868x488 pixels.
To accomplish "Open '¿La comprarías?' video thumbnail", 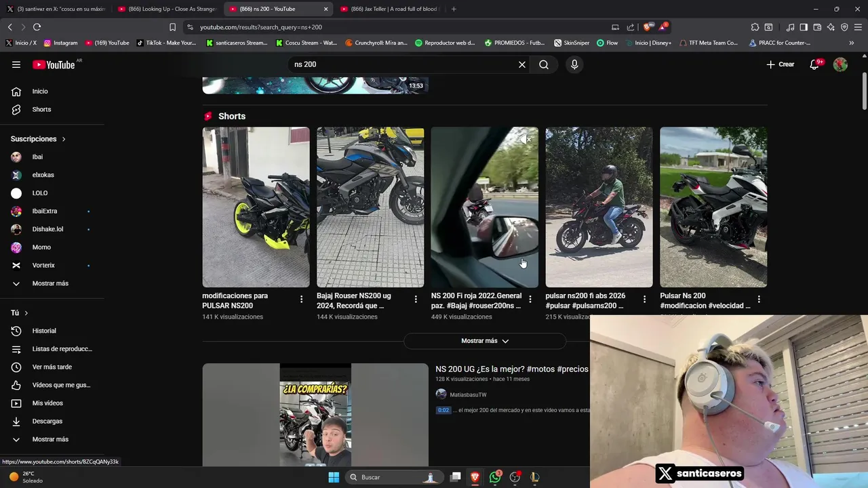I will tap(315, 415).
